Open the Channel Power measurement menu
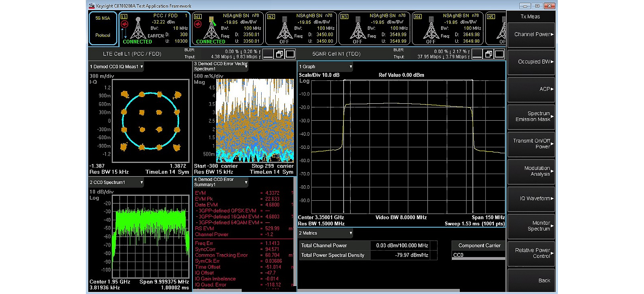 tap(531, 35)
